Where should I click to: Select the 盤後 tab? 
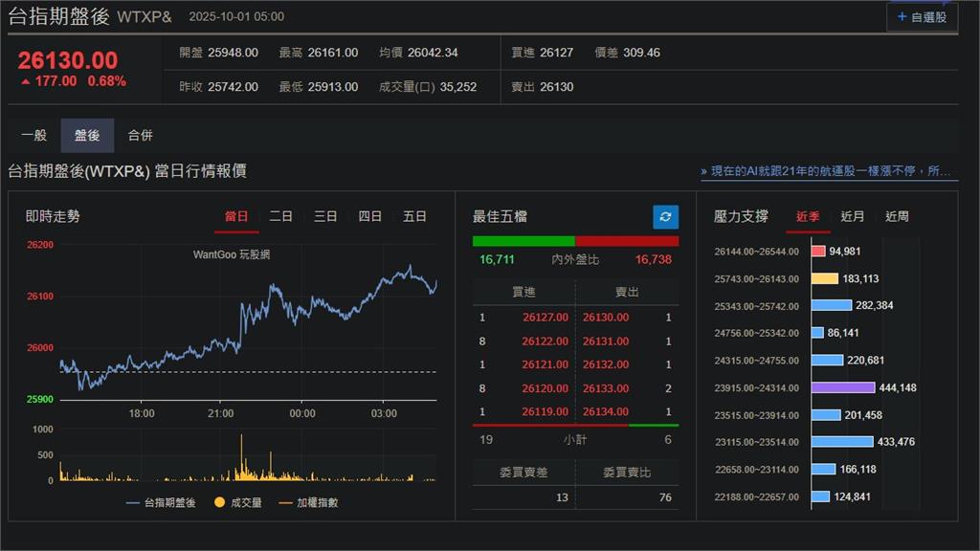coord(87,136)
